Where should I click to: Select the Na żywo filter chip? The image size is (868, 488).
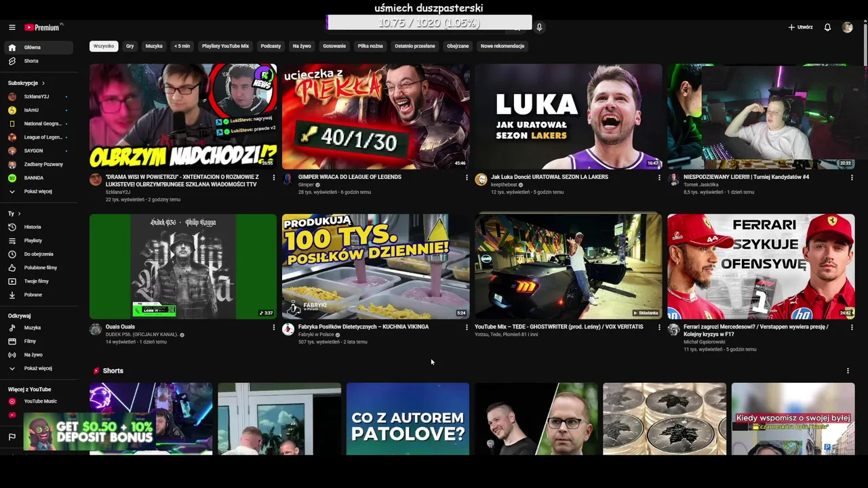302,46
